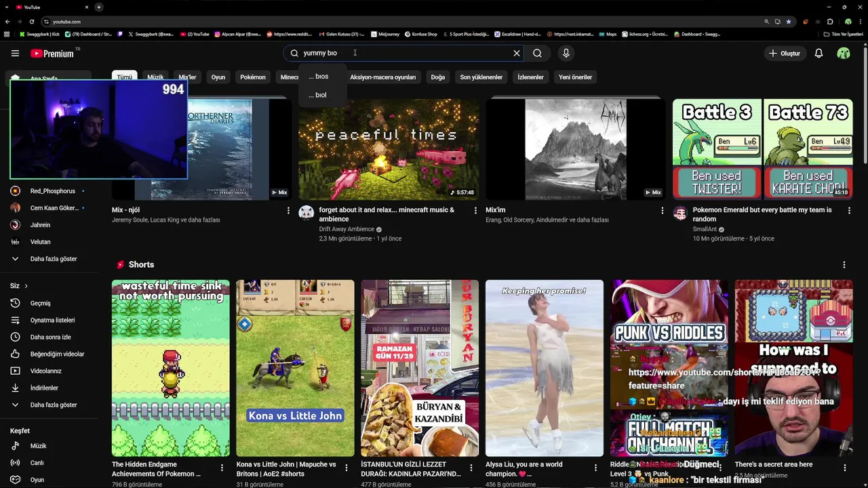Click the Drift Away Ambience channel avatar

pyautogui.click(x=307, y=213)
